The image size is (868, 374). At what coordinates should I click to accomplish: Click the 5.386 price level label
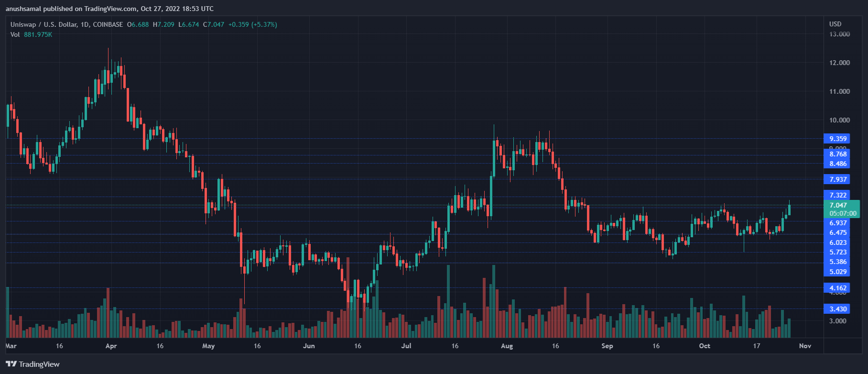point(836,262)
